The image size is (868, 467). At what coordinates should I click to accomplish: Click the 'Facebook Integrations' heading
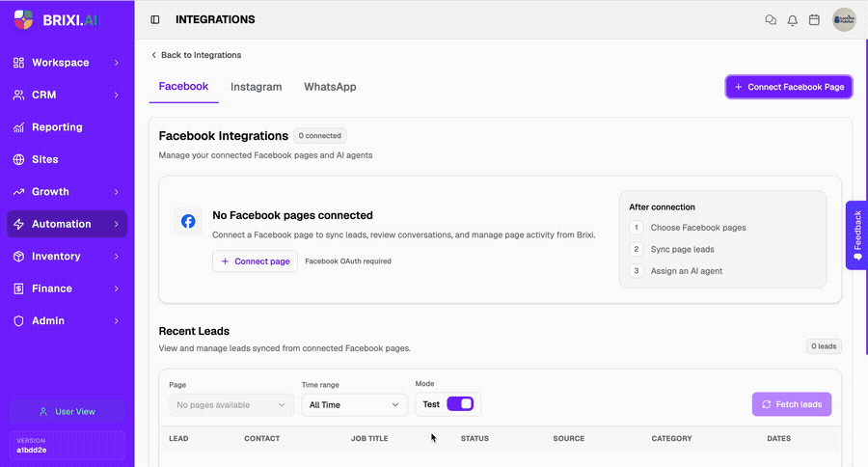pyautogui.click(x=224, y=136)
